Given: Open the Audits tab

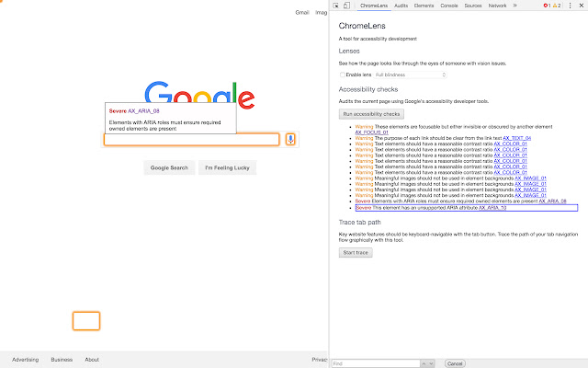Looking at the screenshot, I should [x=401, y=6].
